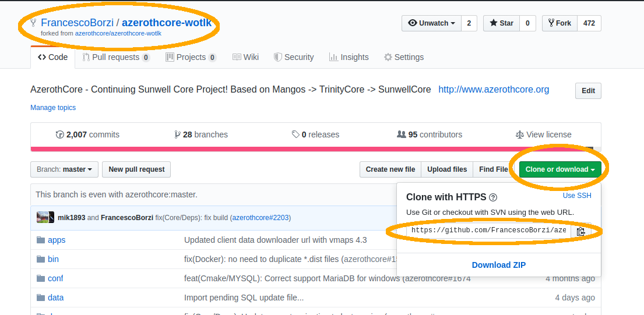View the 0 releases page
Image resolution: width=644 pixels, height=315 pixels.
[315, 135]
